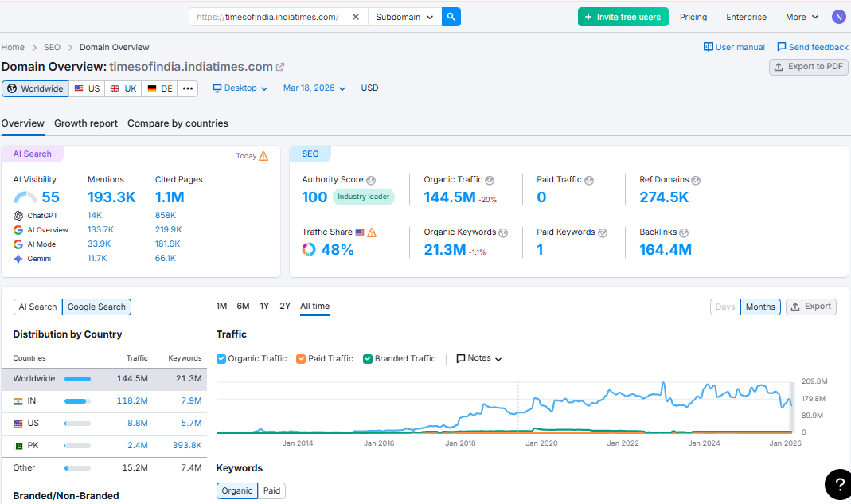Select the Gemini source icon
Viewport: 851px width, 504px height.
(18, 258)
